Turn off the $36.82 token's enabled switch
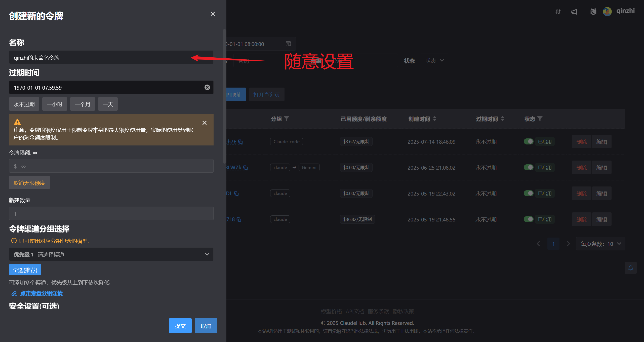644x342 pixels. (529, 219)
